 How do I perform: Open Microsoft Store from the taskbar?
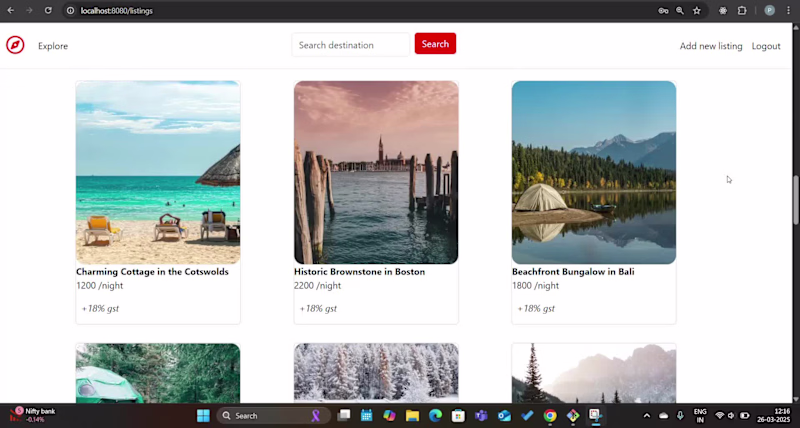click(458, 416)
